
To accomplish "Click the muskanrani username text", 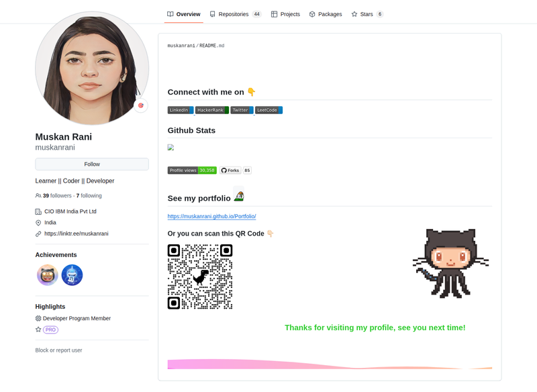I will [x=55, y=148].
